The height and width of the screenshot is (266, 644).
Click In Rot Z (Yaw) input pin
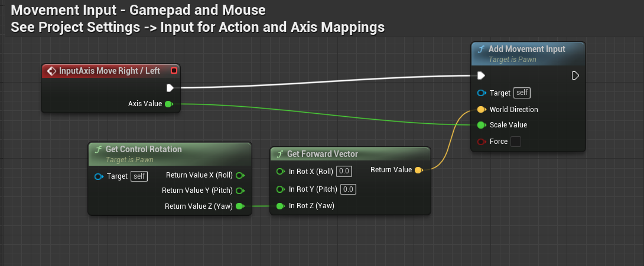click(x=281, y=206)
